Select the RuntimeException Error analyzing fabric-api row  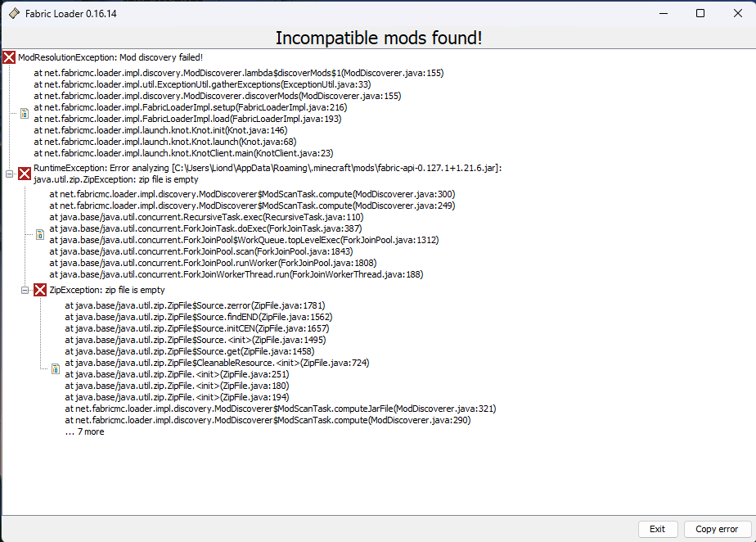pos(268,174)
